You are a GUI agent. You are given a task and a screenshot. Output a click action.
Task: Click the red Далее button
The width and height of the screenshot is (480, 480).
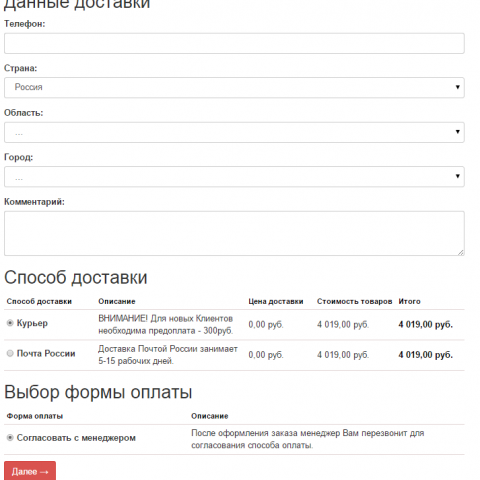[30, 471]
